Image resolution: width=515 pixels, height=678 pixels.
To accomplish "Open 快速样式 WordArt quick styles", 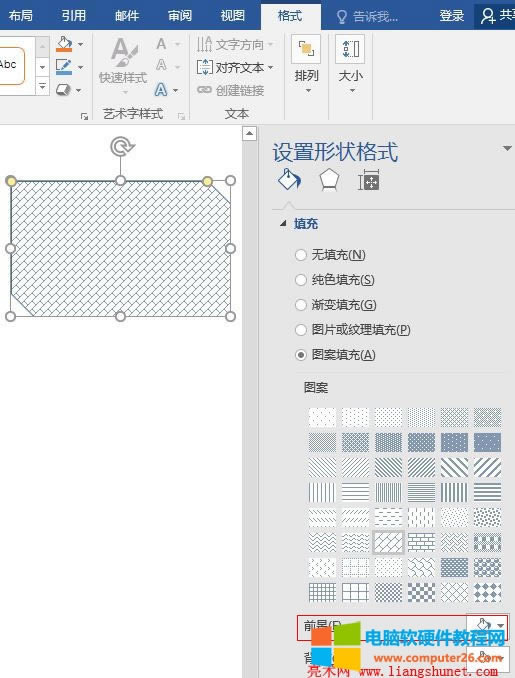I will click(x=123, y=66).
